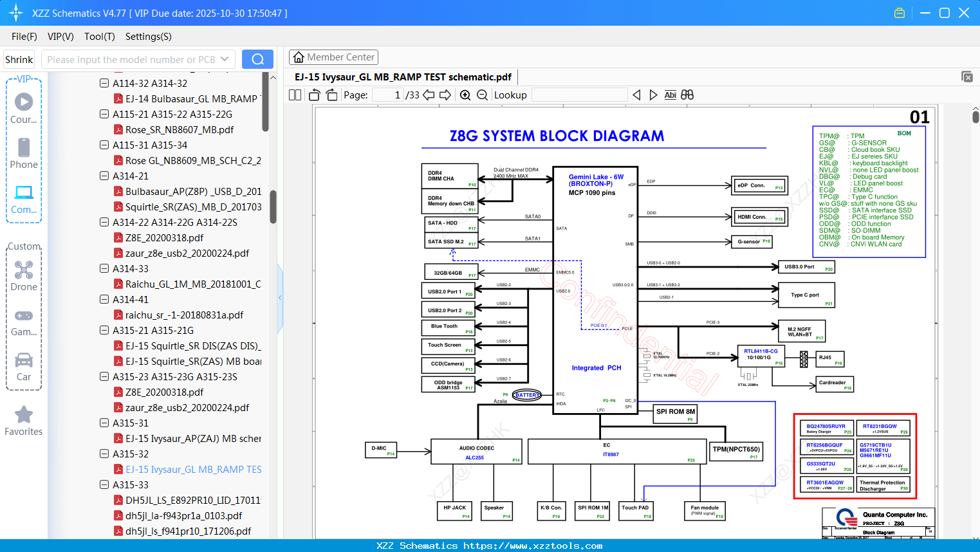Collapse the A315-33 tree node
Viewport: 980px width, 552px height.
click(104, 484)
